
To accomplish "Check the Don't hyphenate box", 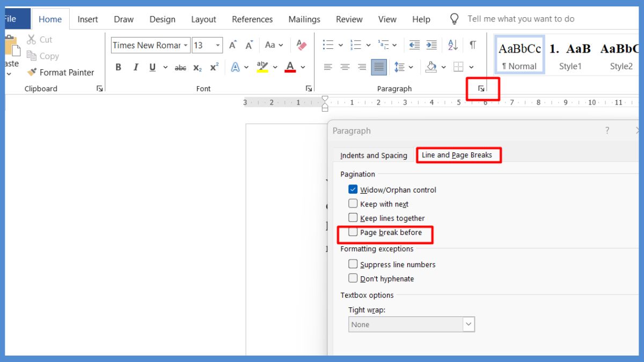I will [x=353, y=278].
